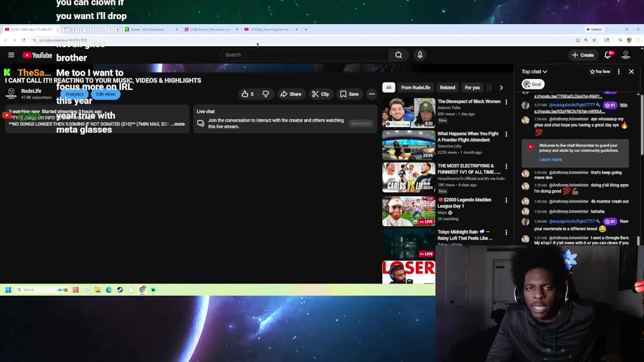The image size is (644, 362).
Task: Open options for Legends Madden League video
Action: [506, 200]
